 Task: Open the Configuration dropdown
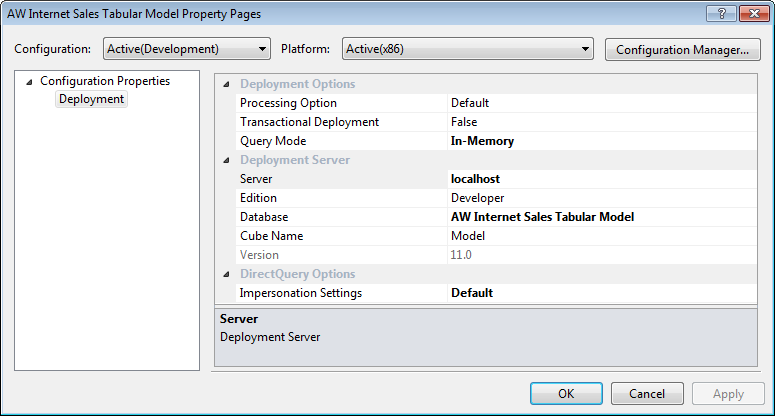[x=187, y=49]
